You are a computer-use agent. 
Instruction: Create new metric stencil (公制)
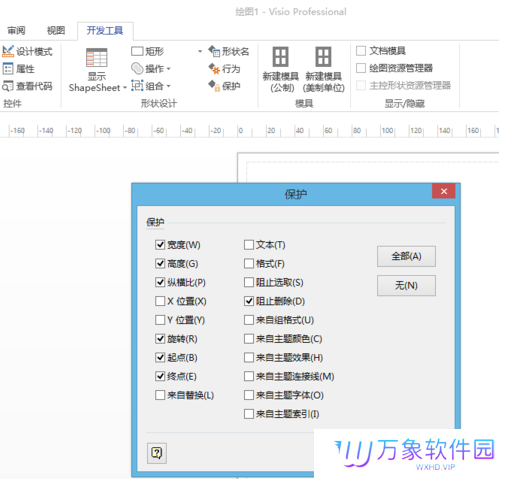click(x=280, y=69)
